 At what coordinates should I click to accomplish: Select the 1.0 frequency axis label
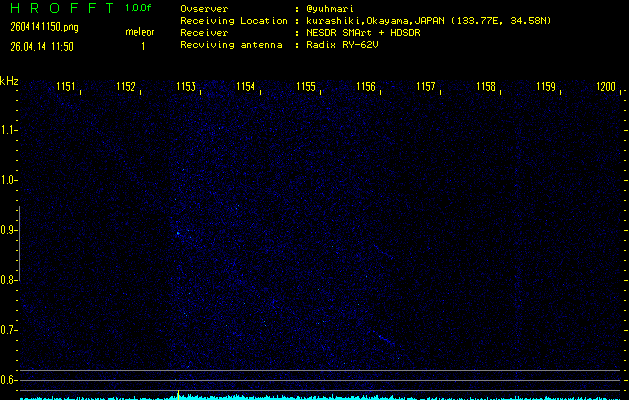pyautogui.click(x=9, y=180)
